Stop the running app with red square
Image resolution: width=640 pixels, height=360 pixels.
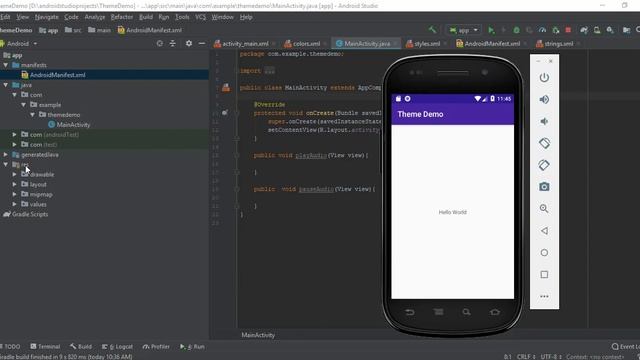point(568,30)
